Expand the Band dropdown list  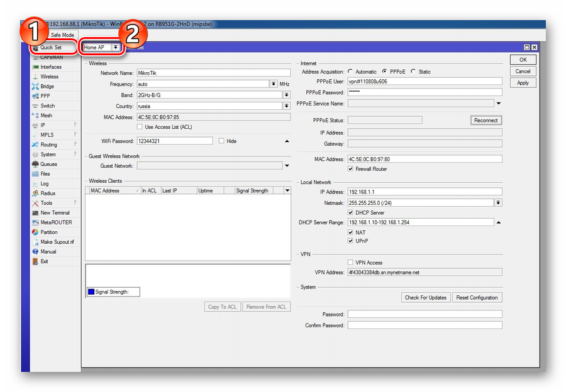tap(286, 95)
